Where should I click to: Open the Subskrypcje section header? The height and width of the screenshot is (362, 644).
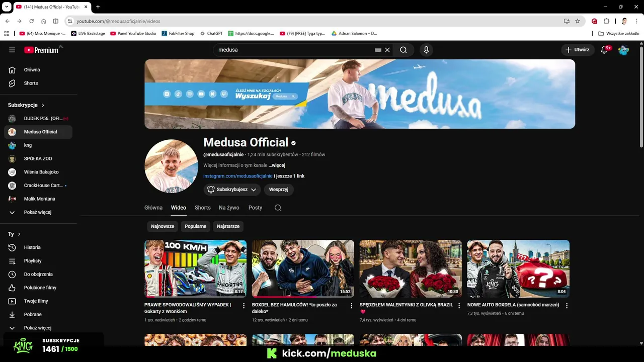pos(26,105)
